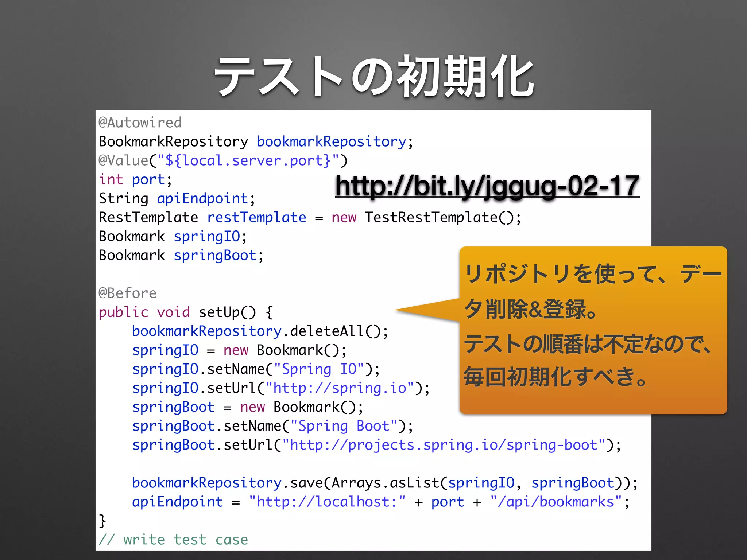Click the bookmarkRepository.deleteAll(); line

[x=260, y=331]
